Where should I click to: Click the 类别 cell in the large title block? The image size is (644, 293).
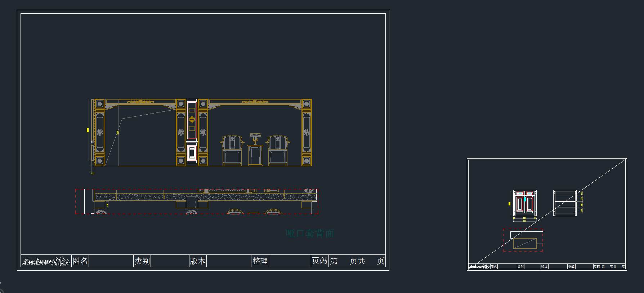142,261
